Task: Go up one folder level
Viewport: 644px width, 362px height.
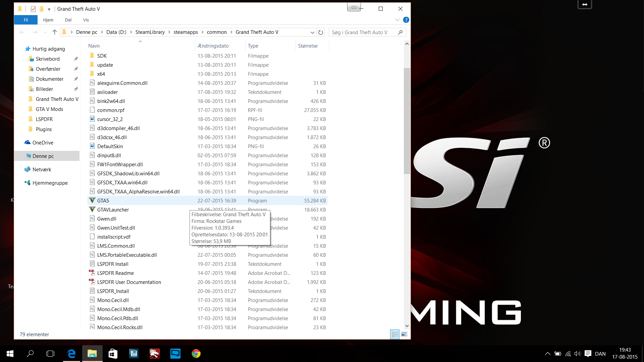Action: [x=55, y=32]
